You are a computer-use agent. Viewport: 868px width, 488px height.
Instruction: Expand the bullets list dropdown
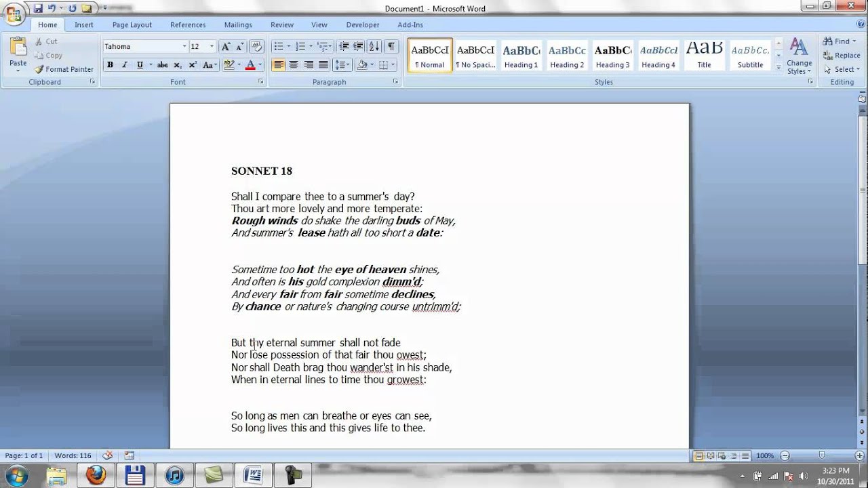(x=289, y=46)
